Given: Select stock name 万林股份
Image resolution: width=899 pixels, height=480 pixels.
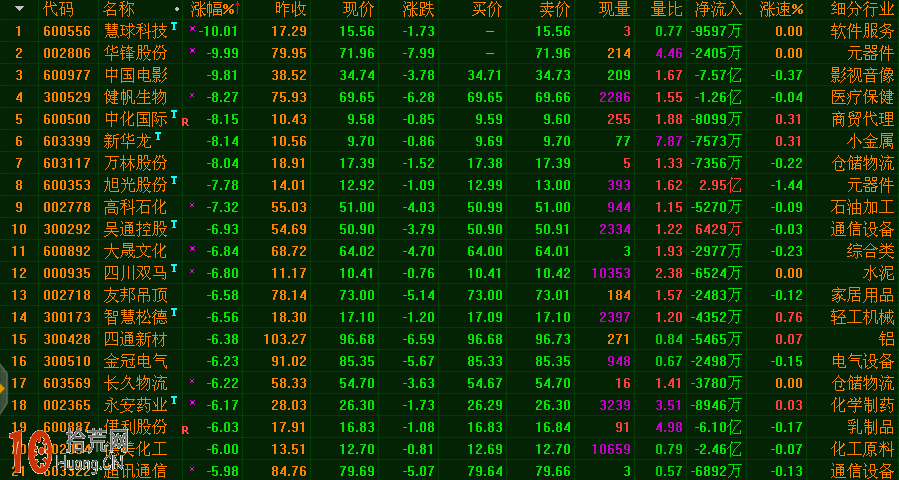Looking at the screenshot, I should (x=135, y=163).
